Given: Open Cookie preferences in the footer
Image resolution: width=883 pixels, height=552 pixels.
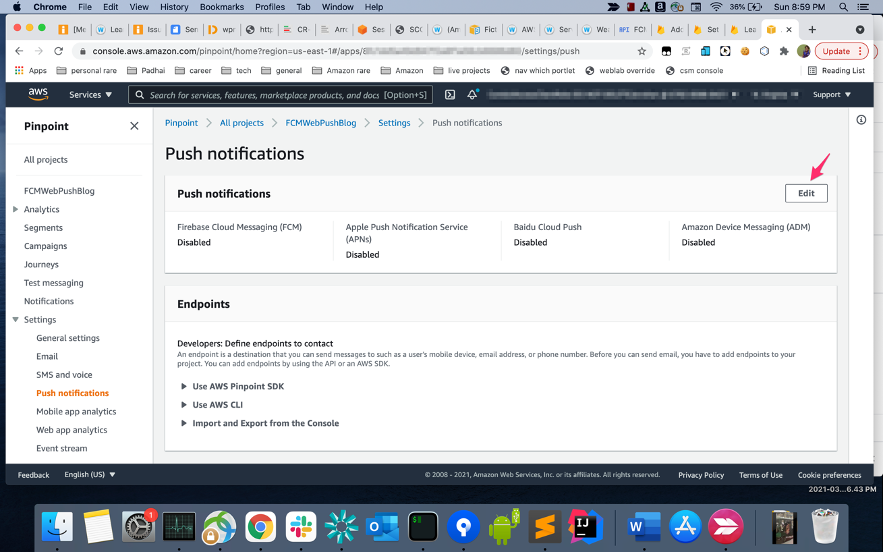Looking at the screenshot, I should [x=830, y=475].
